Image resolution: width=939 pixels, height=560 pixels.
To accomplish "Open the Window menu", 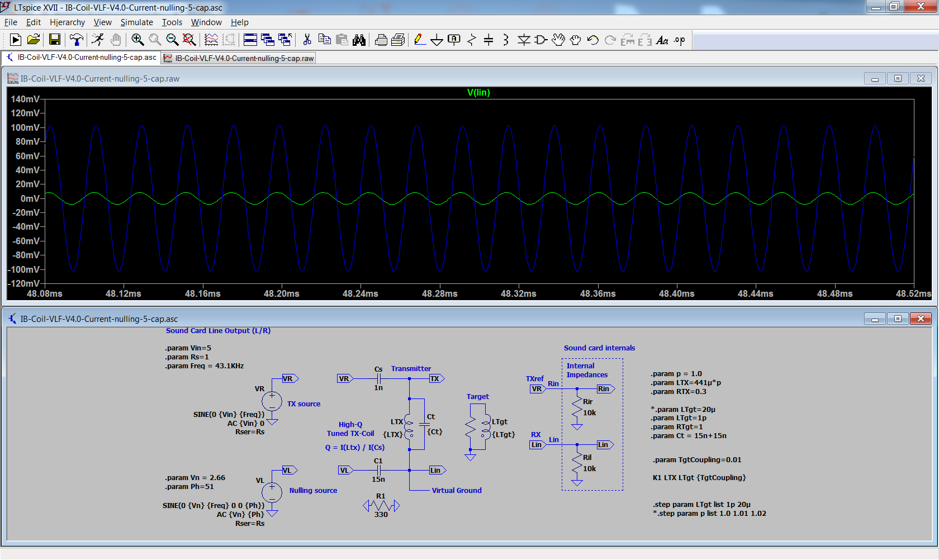I will (x=206, y=22).
